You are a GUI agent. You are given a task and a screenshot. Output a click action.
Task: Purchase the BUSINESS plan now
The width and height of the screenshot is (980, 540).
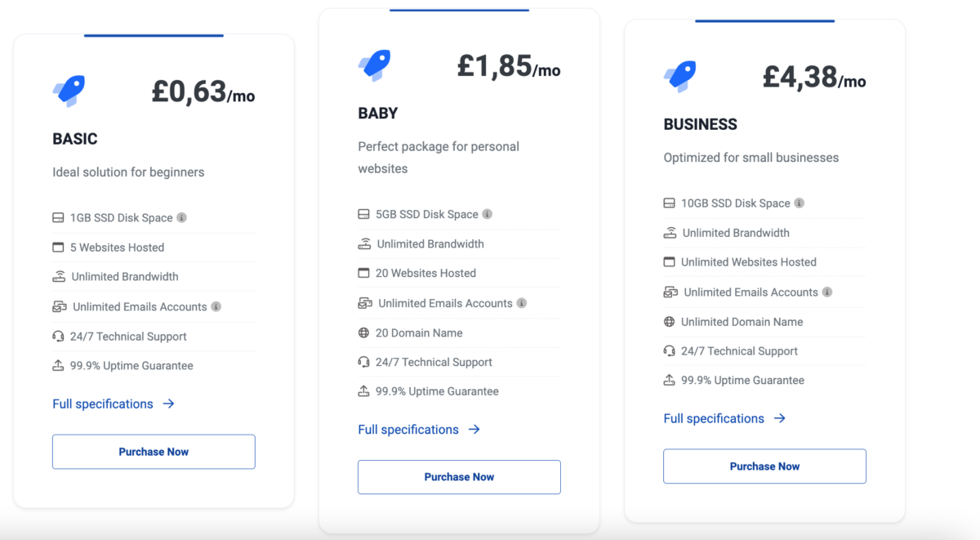click(764, 466)
